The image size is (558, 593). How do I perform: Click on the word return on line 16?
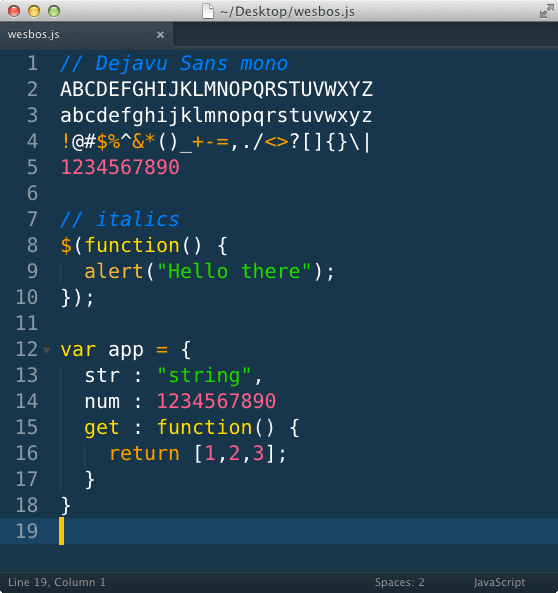144,453
